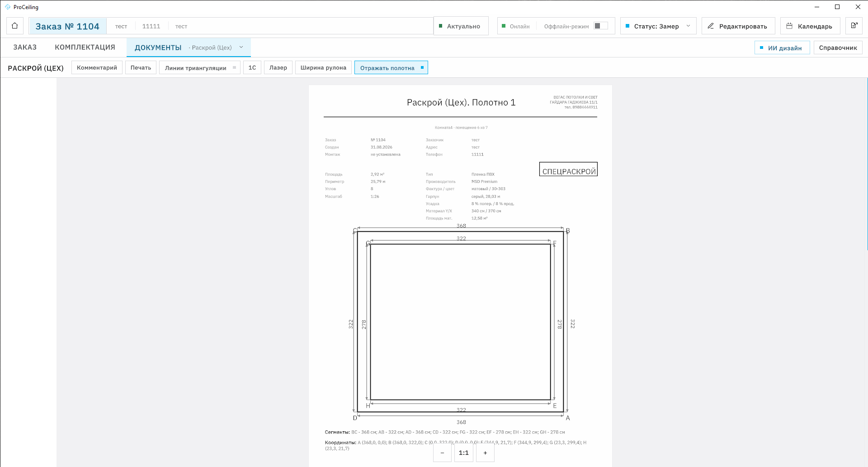This screenshot has width=868, height=467.
Task: Click the Лазер button
Action: (x=278, y=67)
